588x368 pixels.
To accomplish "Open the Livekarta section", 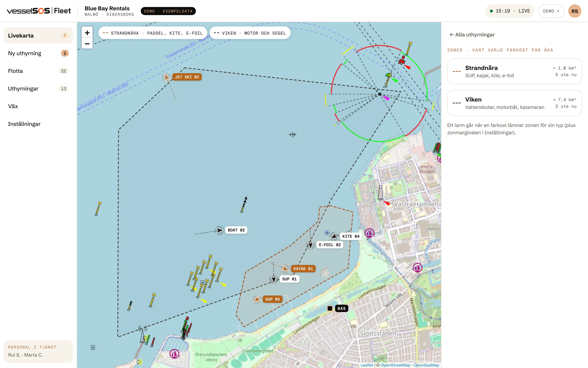I will [38, 36].
